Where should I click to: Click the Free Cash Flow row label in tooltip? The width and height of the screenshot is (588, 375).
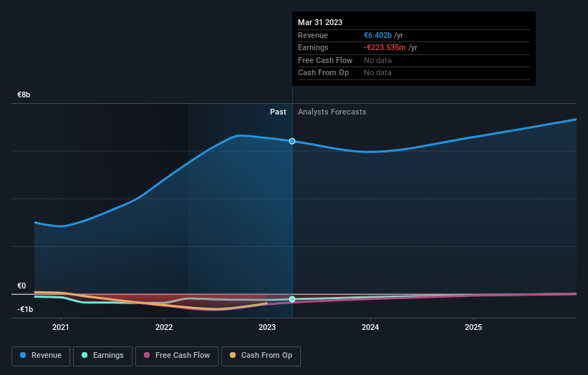(325, 60)
